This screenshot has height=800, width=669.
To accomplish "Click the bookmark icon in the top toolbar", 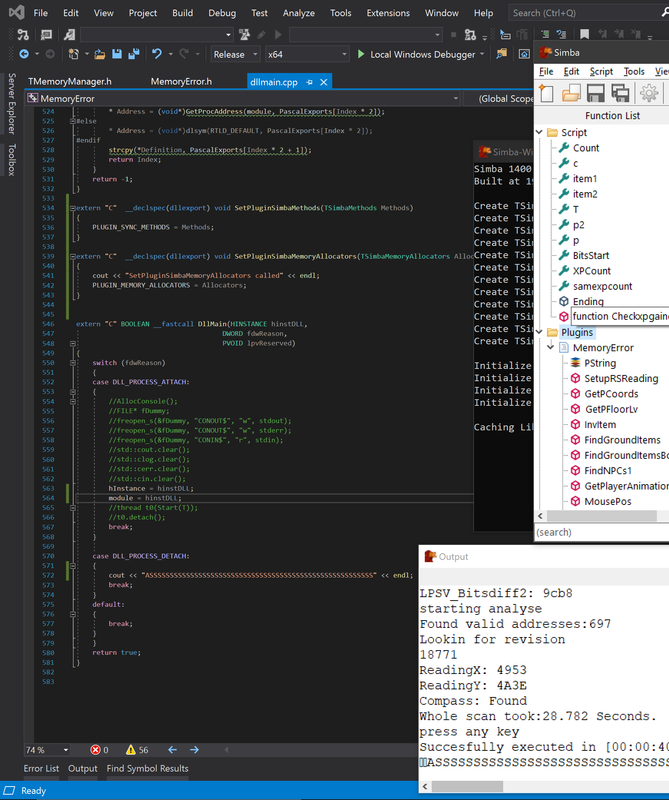I will (585, 34).
